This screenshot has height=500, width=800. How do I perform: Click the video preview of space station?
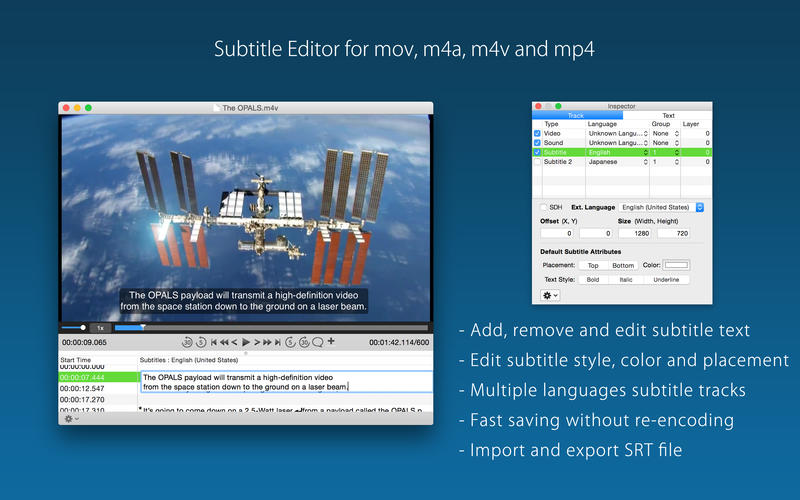pos(245,218)
